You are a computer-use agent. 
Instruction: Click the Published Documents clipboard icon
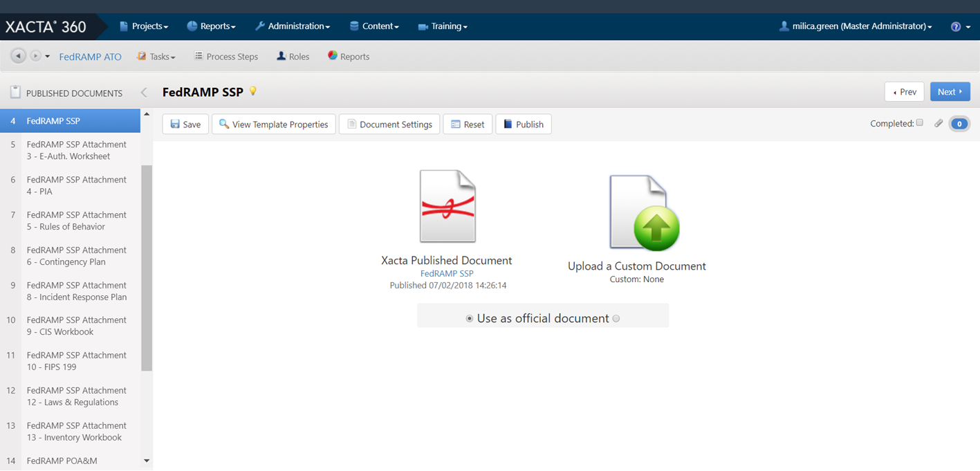[x=15, y=92]
